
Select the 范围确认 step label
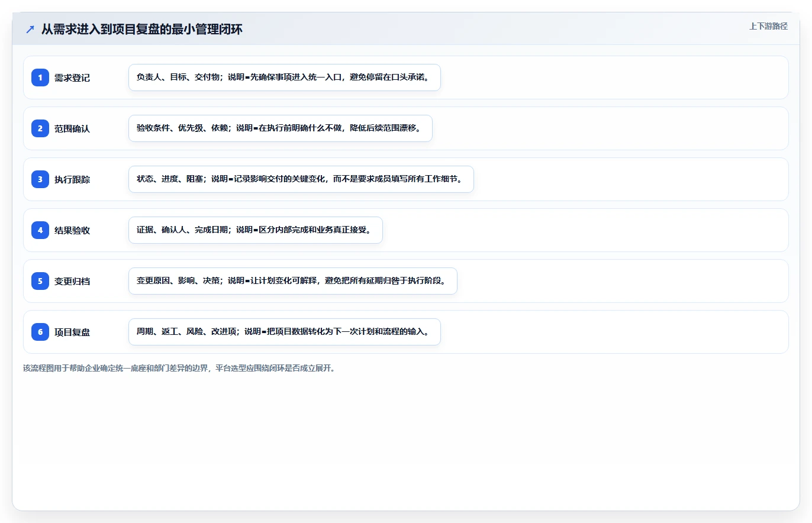pos(72,128)
